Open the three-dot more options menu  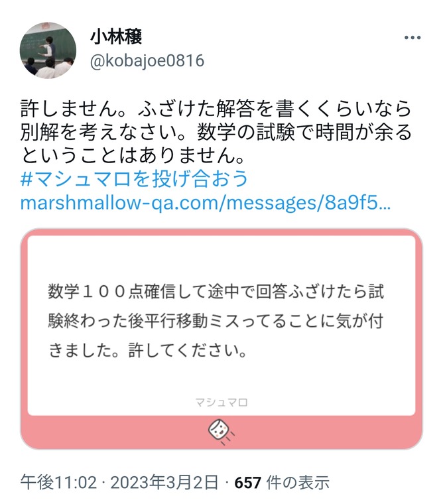click(412, 38)
